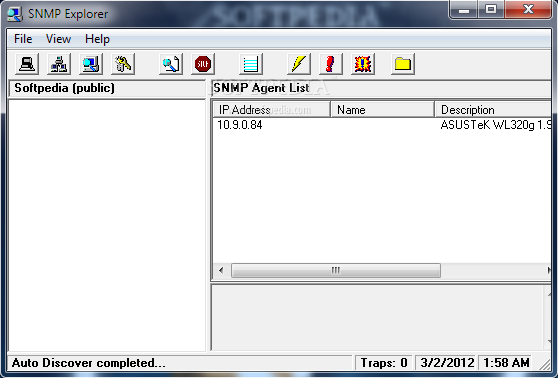Viewport: 558px width, 378px height.
Task: Click the left arrow of the horizontal scrollbar
Action: coord(221,271)
